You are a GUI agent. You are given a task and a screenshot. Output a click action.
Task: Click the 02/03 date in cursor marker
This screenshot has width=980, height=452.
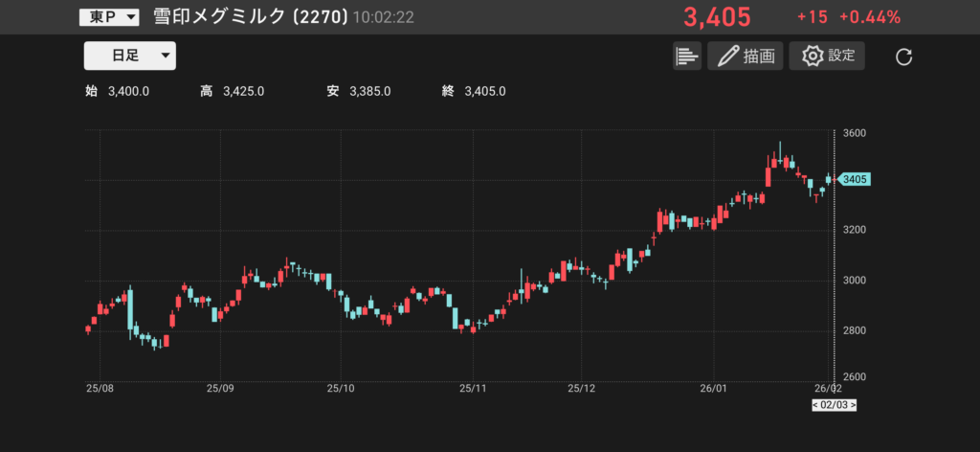coord(834,406)
